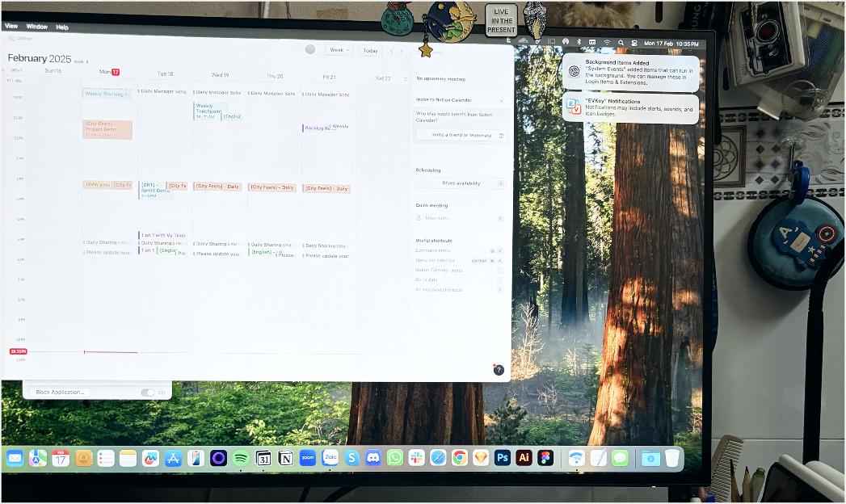Viewport: 846px width, 504px height.
Task: Open the Trash in the Dock
Action: coord(671,458)
